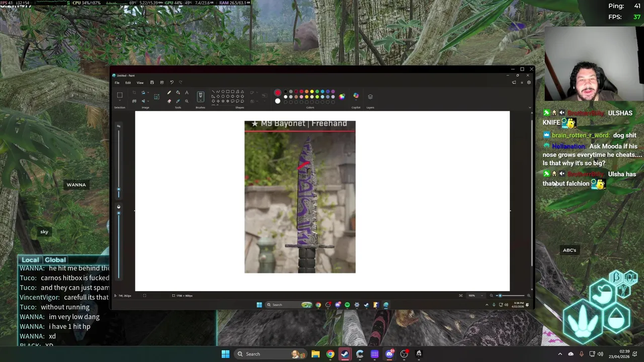The height and width of the screenshot is (362, 644).
Task: Click the WANNA player name tag
Action: click(x=76, y=185)
